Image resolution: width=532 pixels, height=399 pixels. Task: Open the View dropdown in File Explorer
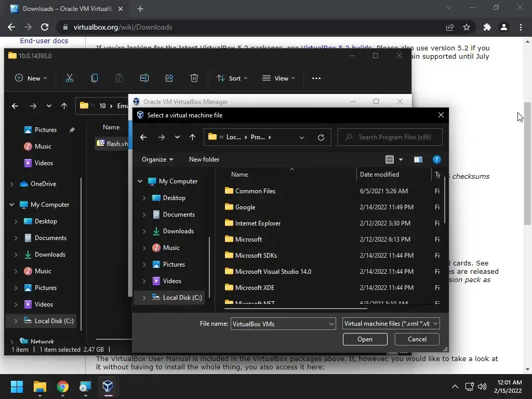click(x=278, y=78)
